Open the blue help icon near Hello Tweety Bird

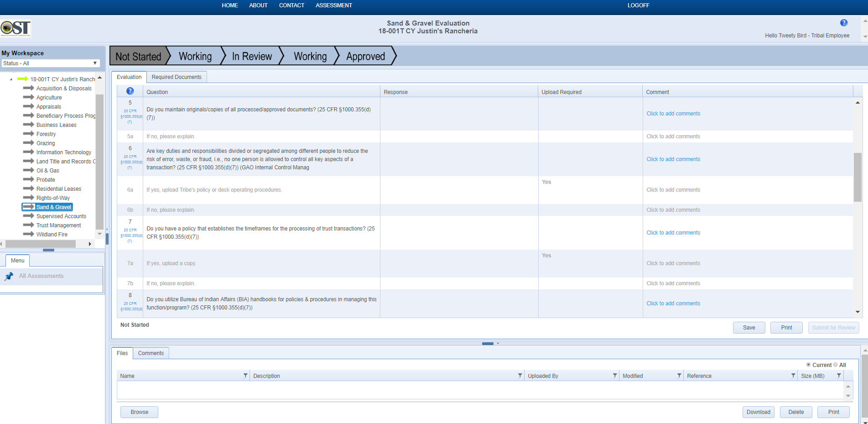click(844, 23)
